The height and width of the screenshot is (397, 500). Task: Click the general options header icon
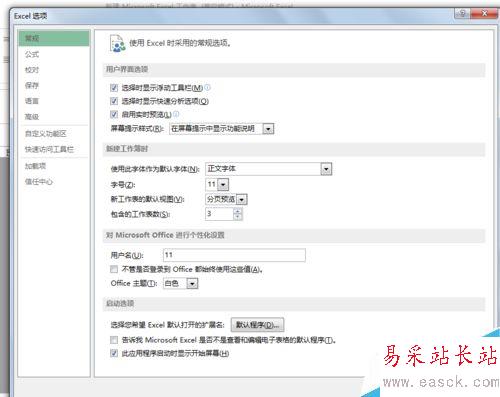[x=117, y=43]
